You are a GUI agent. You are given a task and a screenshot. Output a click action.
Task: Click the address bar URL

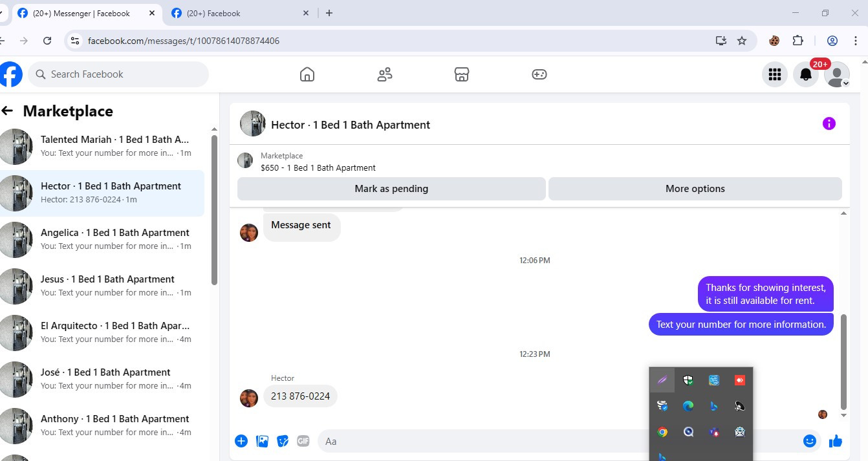click(184, 41)
